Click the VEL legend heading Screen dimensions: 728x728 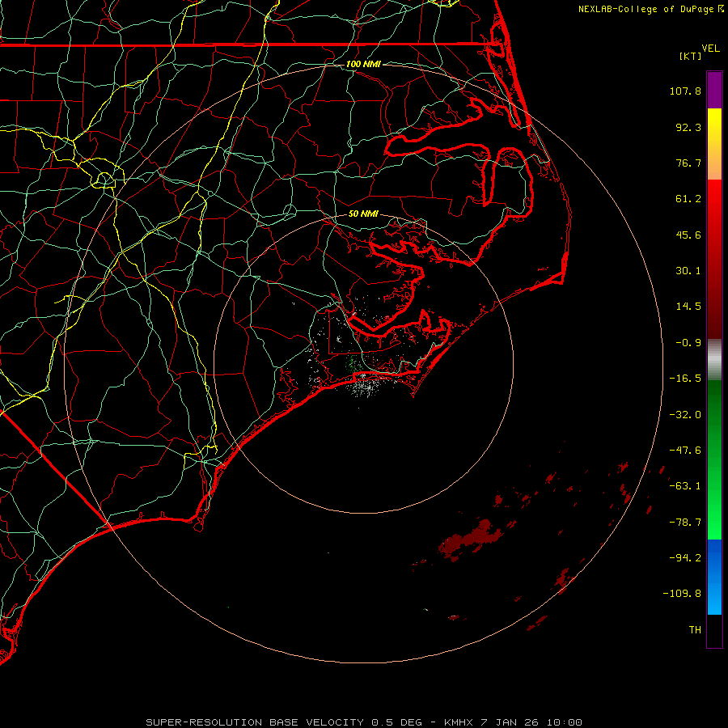point(710,49)
